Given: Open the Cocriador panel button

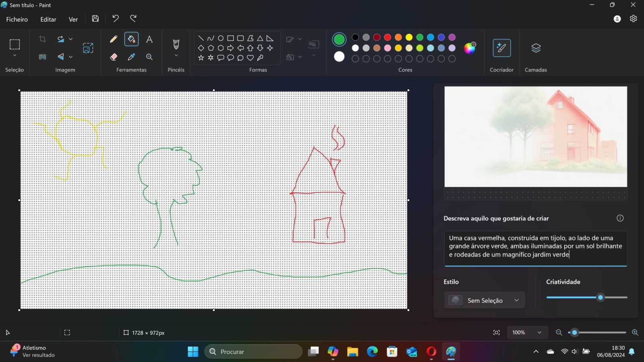Looking at the screenshot, I should [502, 48].
